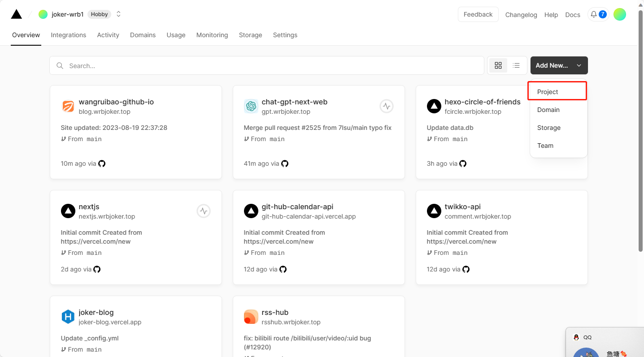Click the rss-hub project icon

point(251,317)
